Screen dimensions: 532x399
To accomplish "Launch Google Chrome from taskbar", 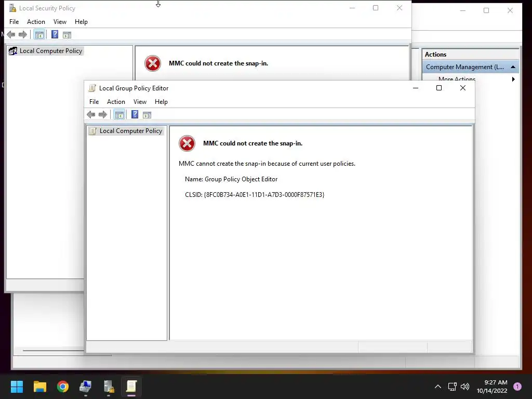I will tap(63, 387).
